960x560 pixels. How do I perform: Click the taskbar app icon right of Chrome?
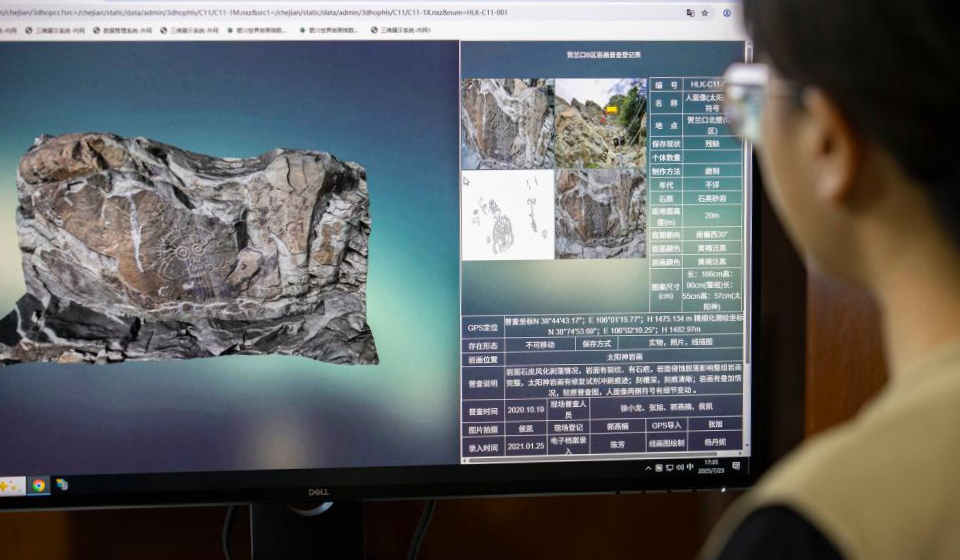62,484
